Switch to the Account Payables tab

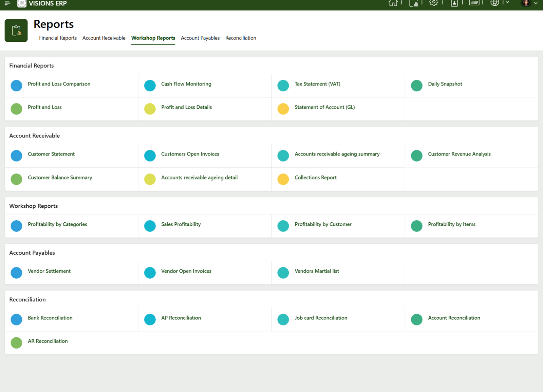[x=200, y=38]
